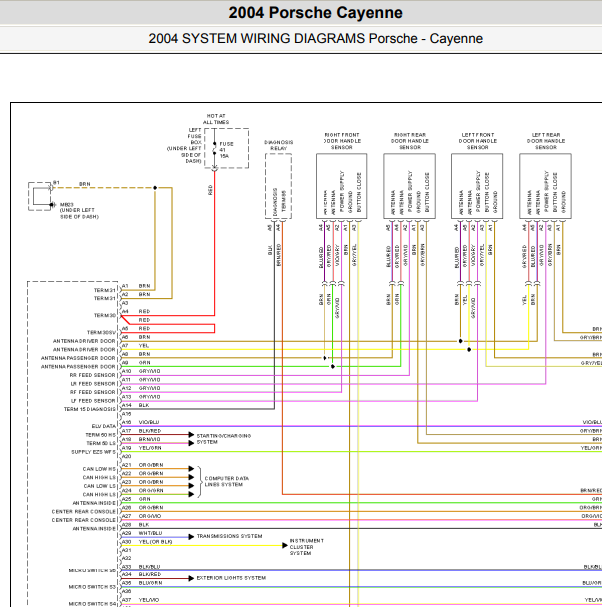Click the "TERM 15 DIAGNOSIS" label

90,409
